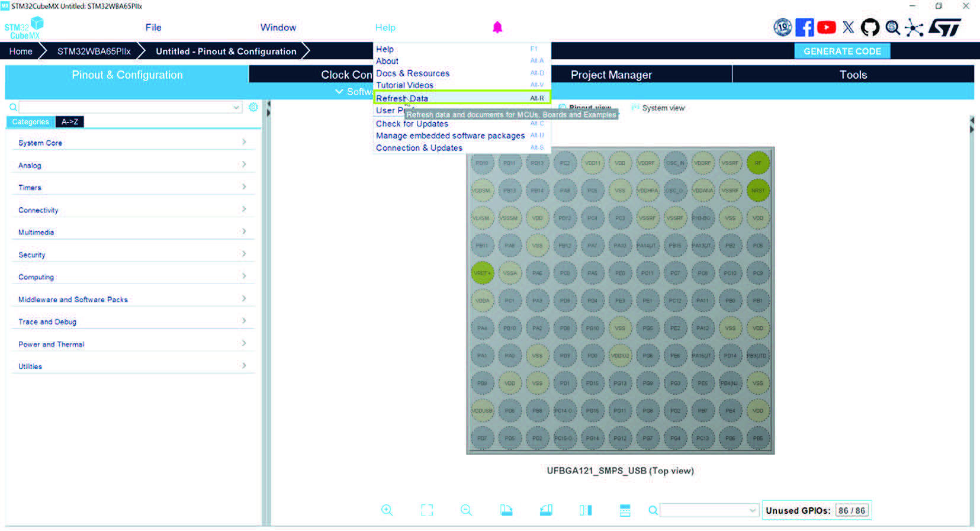Expand the Timers category
The width and height of the screenshot is (980, 531).
click(x=133, y=188)
